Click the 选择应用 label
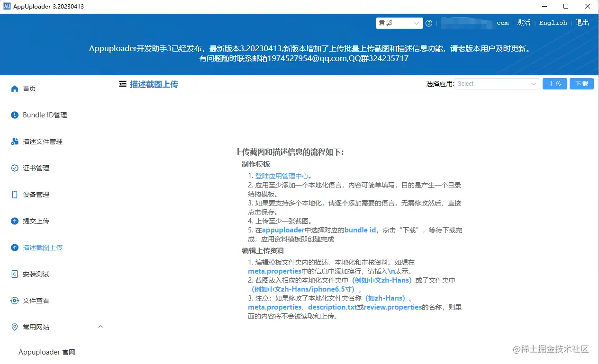599x364 pixels. (440, 84)
